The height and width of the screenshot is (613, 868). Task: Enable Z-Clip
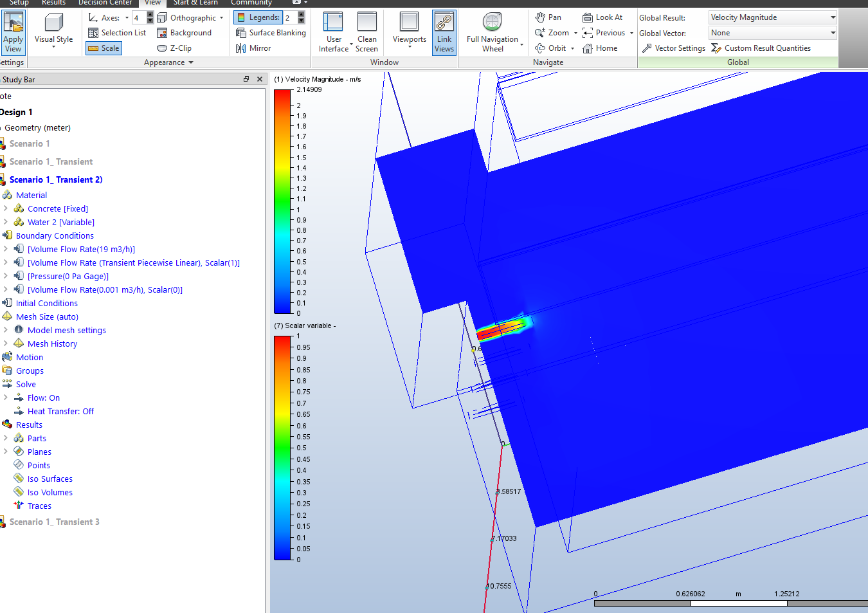pyautogui.click(x=174, y=48)
